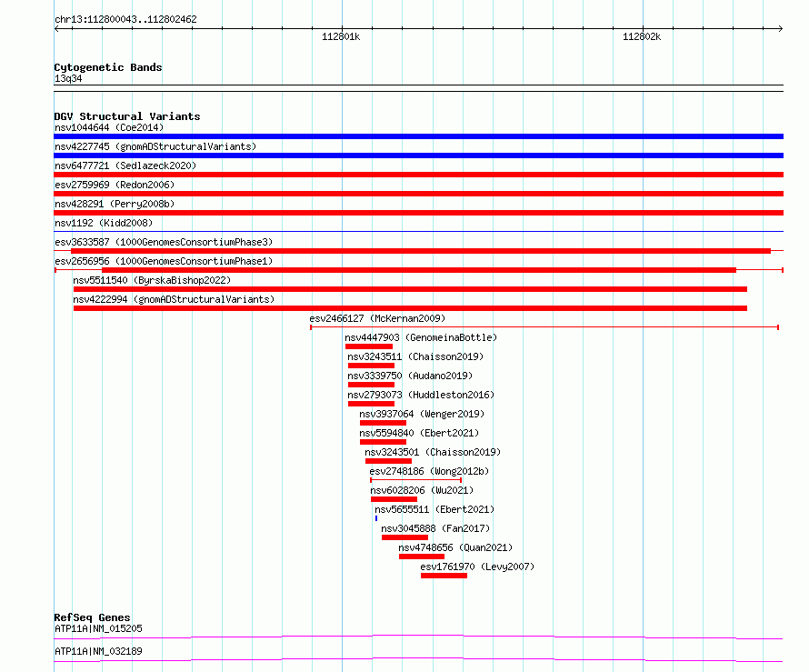
Task: Select the red nsv5594840 variant bar
Action: (x=383, y=442)
